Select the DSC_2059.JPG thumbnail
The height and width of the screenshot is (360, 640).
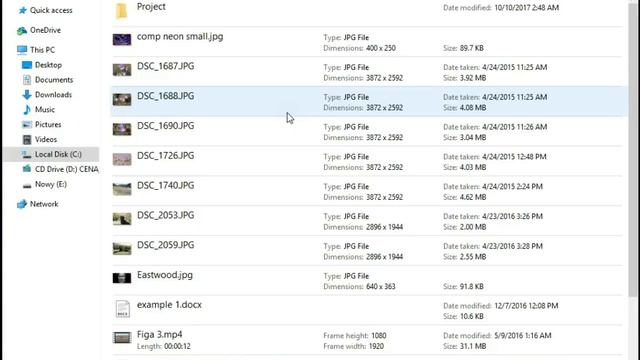click(x=122, y=248)
